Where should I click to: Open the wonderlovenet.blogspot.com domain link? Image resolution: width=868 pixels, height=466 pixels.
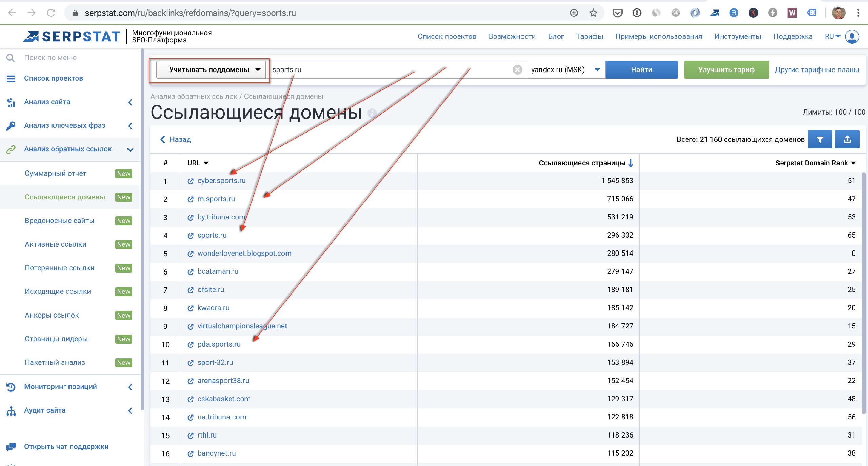pyautogui.click(x=244, y=254)
